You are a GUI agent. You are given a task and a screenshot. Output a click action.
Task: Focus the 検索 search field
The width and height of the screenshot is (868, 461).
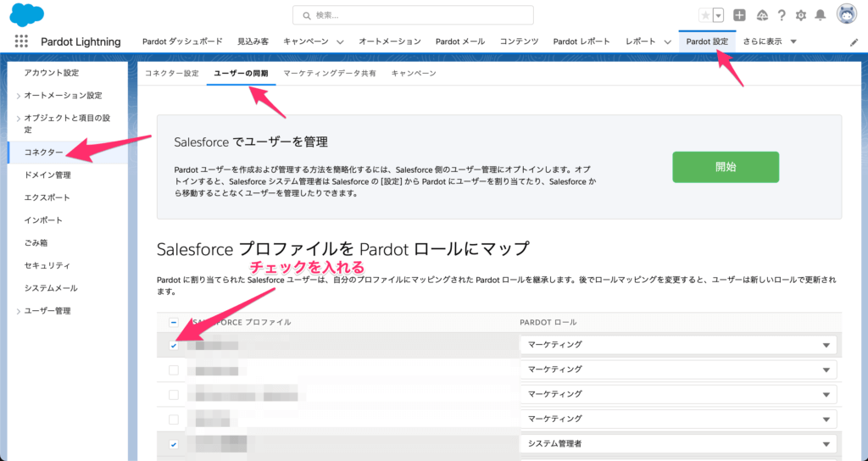point(413,15)
